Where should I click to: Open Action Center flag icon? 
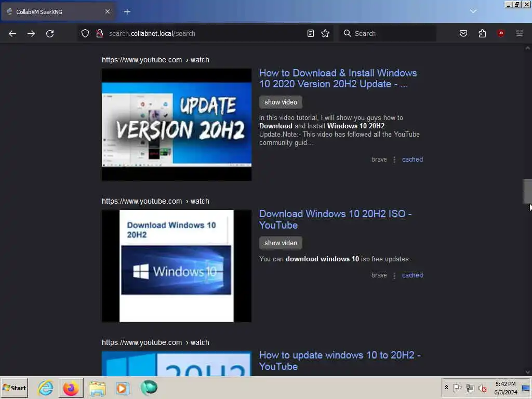[x=457, y=388]
